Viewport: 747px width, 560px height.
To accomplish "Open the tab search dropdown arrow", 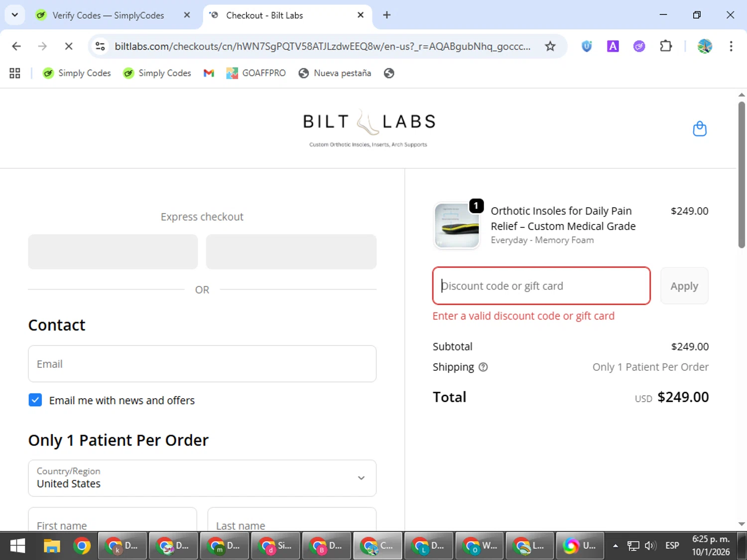I will [15, 15].
